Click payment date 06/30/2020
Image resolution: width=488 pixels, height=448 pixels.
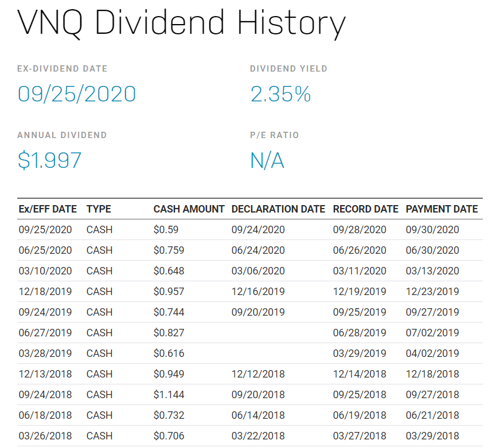coord(432,250)
